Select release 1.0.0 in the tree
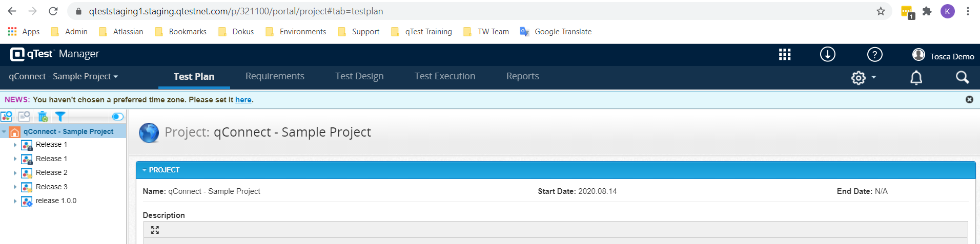The height and width of the screenshot is (244, 980). click(x=56, y=201)
